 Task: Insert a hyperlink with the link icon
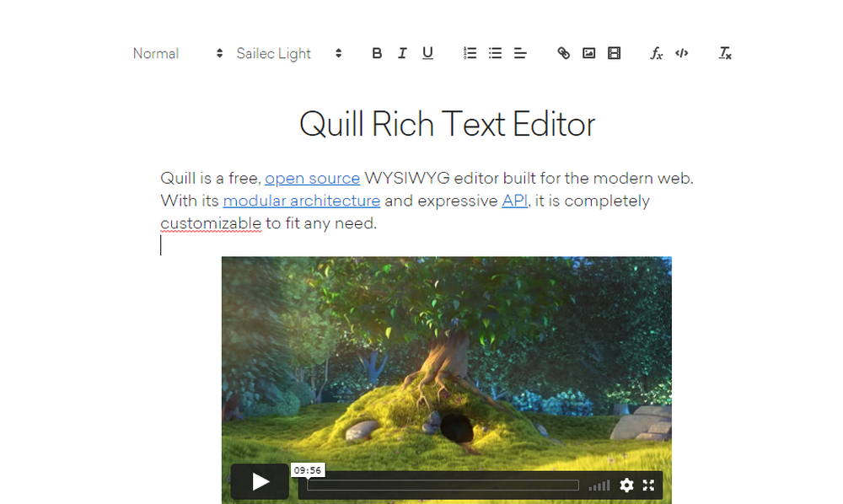(562, 53)
